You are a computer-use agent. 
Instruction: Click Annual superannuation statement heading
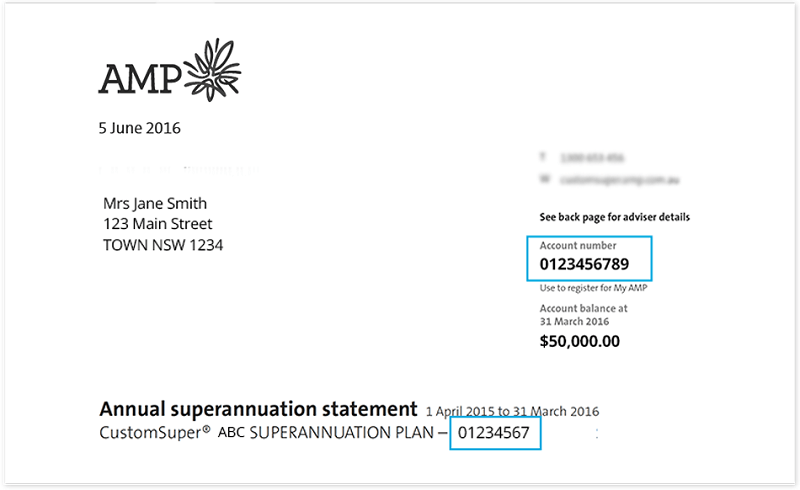click(258, 409)
